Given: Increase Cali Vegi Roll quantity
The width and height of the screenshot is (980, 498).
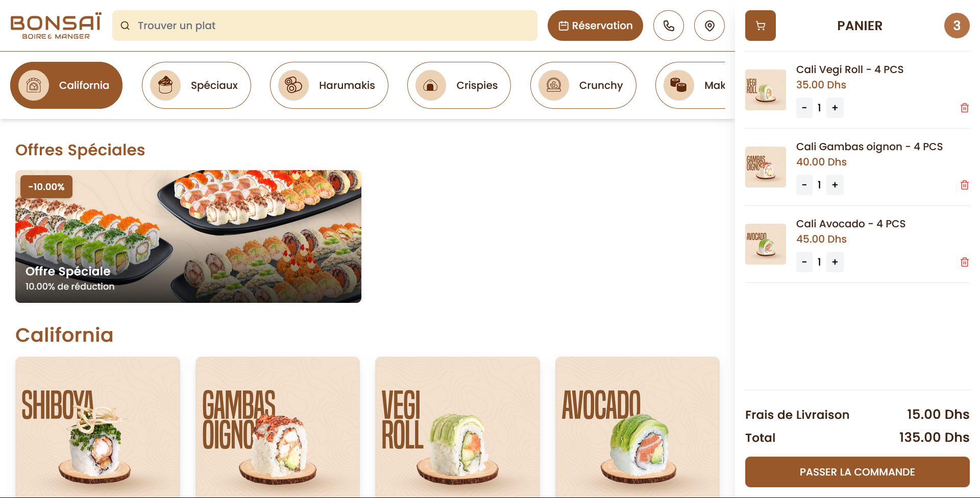Looking at the screenshot, I should 835,108.
